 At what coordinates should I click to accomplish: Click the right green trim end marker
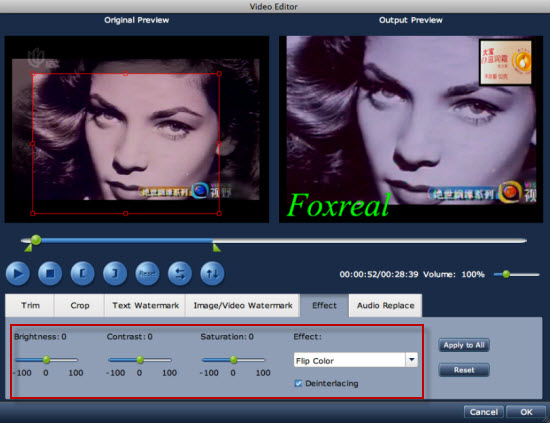(217, 248)
